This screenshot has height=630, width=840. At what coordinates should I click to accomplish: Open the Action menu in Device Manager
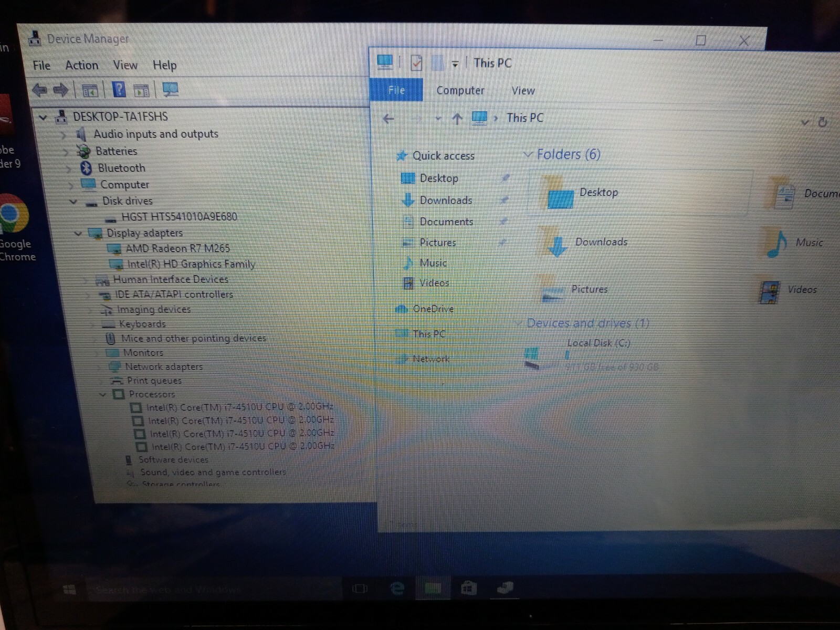[x=82, y=65]
